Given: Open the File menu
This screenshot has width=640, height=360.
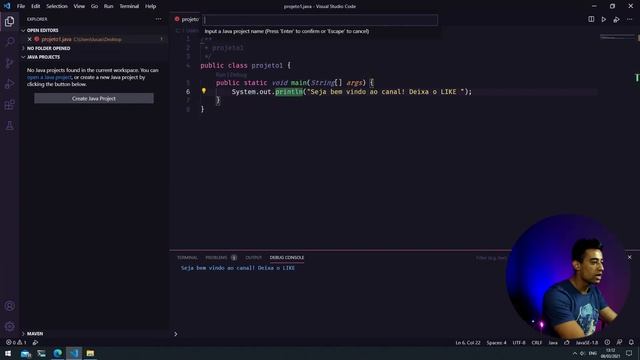Looking at the screenshot, I should tap(21, 6).
